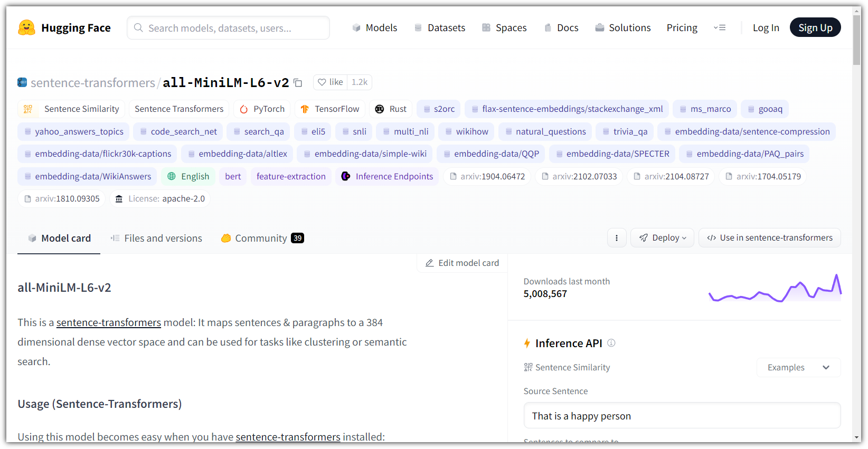Click the ms_marco dataset tag
Viewport: 868px width, 449px height.
tap(705, 109)
